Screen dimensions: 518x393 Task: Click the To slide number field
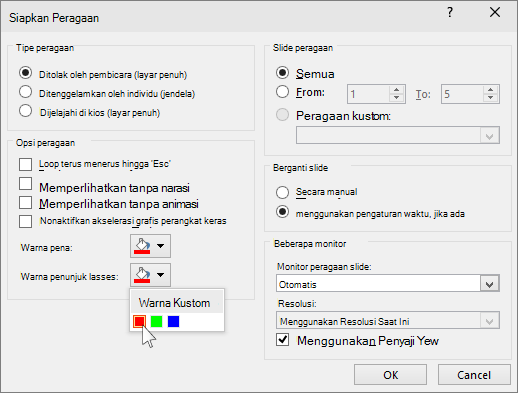tap(462, 94)
